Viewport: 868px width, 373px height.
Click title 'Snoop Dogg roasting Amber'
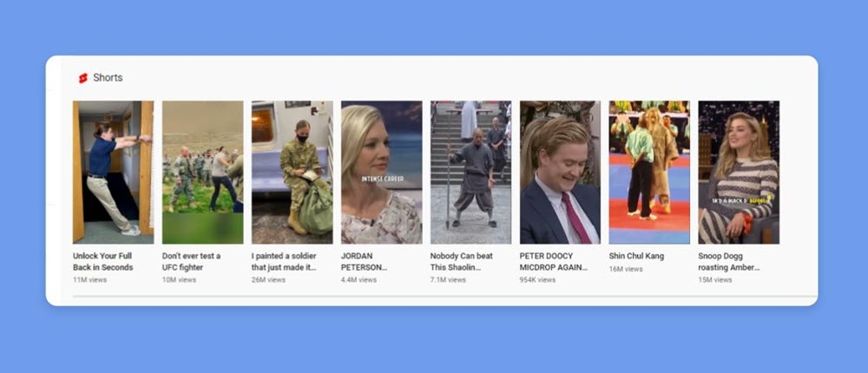(729, 262)
